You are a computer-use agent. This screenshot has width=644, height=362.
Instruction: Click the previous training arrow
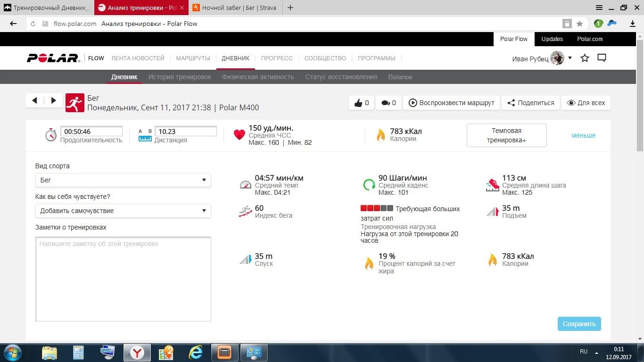pos(34,100)
